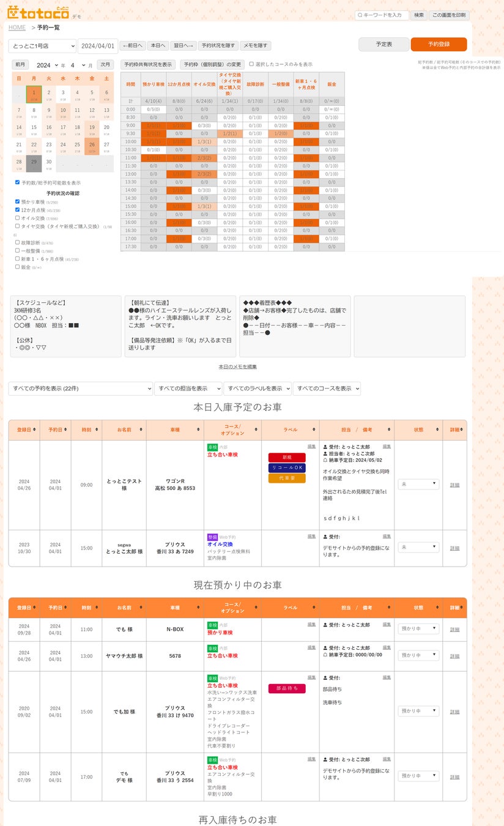504x826 pixels.
Task: Open すべてのラベルを表示 filter dropdown
Action: coord(258,389)
